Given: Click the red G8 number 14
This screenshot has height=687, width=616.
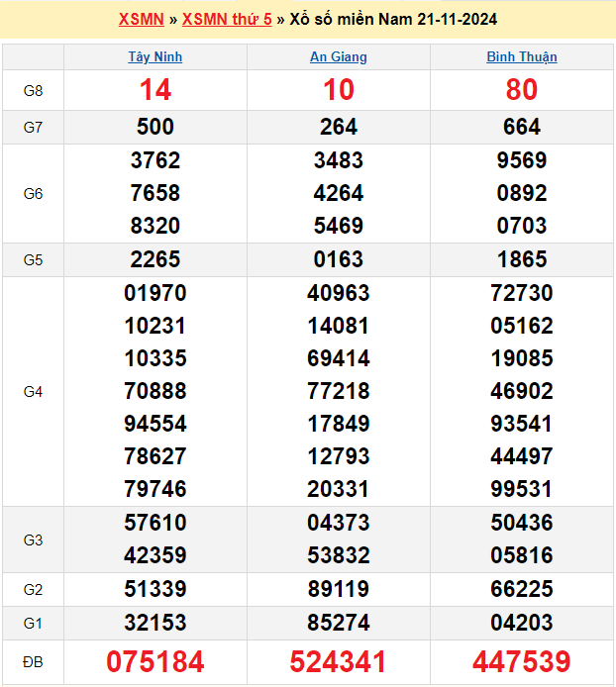Looking at the screenshot, I should [155, 90].
